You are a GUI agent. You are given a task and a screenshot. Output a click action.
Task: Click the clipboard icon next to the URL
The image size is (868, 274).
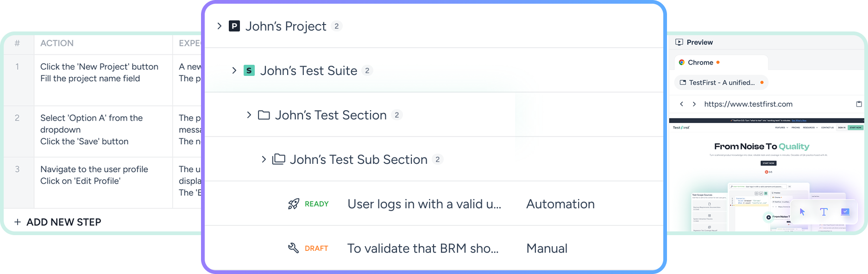click(x=859, y=104)
